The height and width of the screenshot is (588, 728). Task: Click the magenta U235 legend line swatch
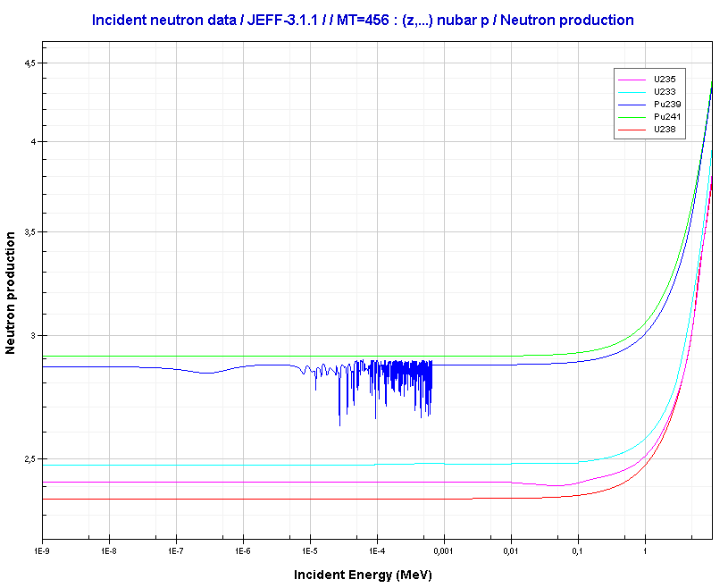coord(632,80)
